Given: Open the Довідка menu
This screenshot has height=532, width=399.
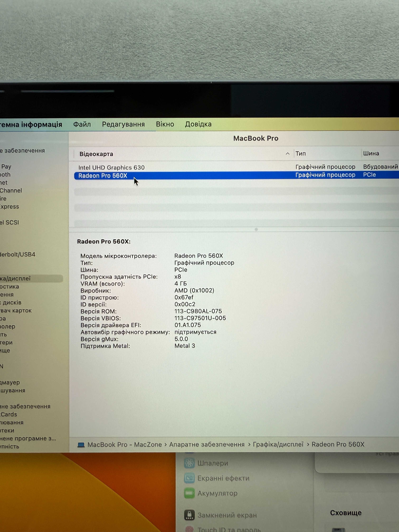Looking at the screenshot, I should click(198, 124).
